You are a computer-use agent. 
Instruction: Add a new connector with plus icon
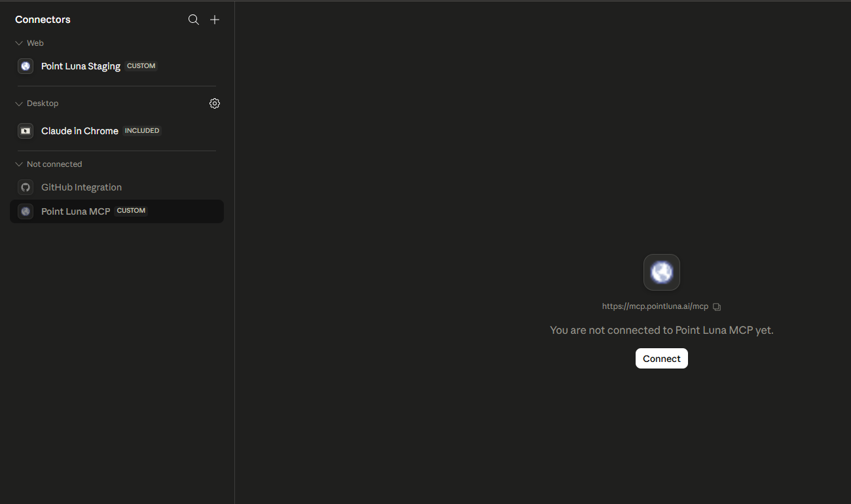point(215,20)
